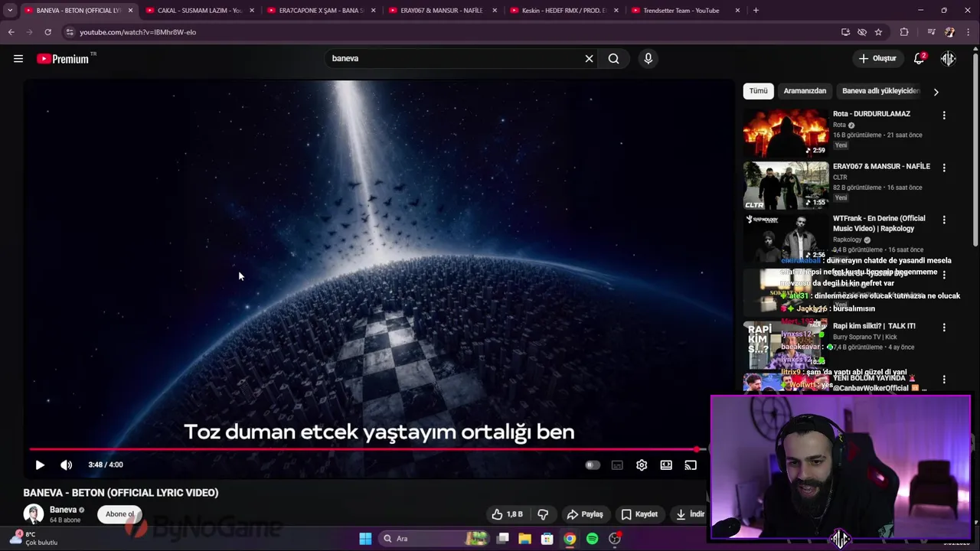Clear the search box text
The width and height of the screenshot is (980, 551).
(x=589, y=58)
